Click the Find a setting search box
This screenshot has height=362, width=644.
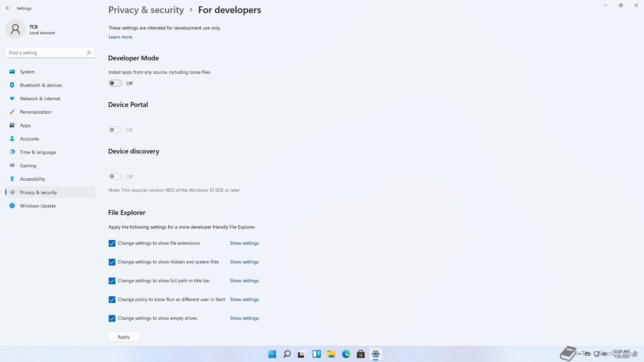[50, 53]
